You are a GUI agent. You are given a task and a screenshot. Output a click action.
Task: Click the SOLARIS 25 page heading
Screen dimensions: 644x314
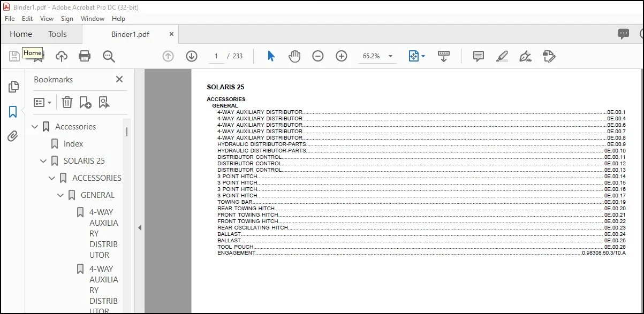tap(225, 87)
